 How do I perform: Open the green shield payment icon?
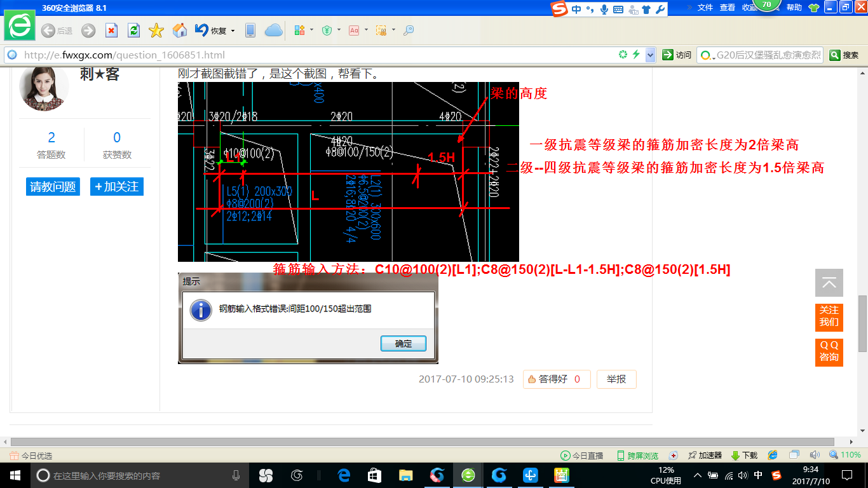click(x=327, y=30)
